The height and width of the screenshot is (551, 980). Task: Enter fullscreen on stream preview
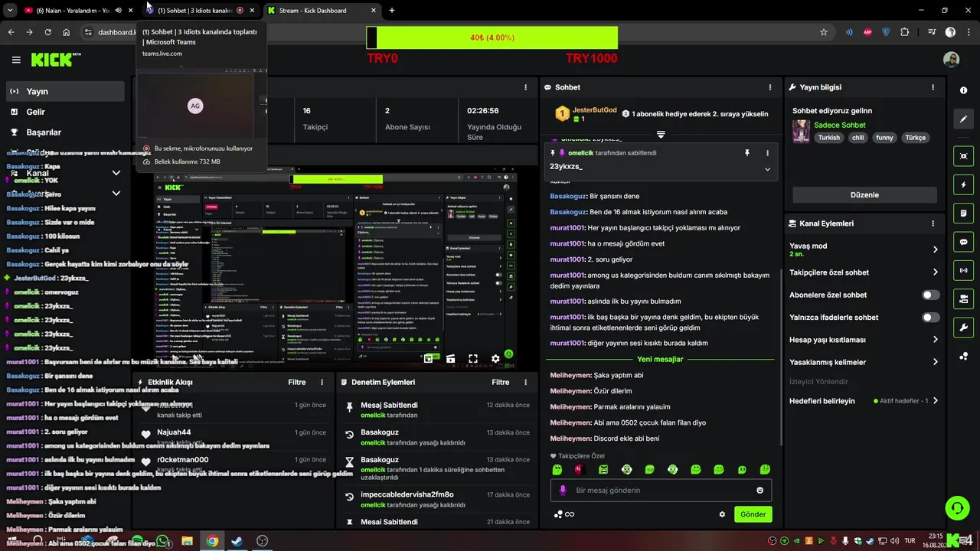pyautogui.click(x=473, y=358)
